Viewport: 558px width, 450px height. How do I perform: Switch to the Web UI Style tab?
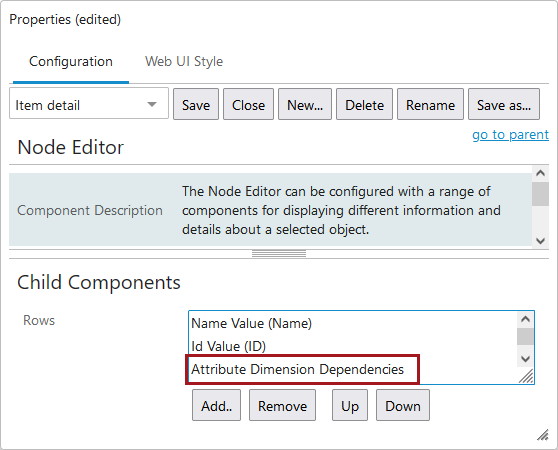(x=184, y=62)
